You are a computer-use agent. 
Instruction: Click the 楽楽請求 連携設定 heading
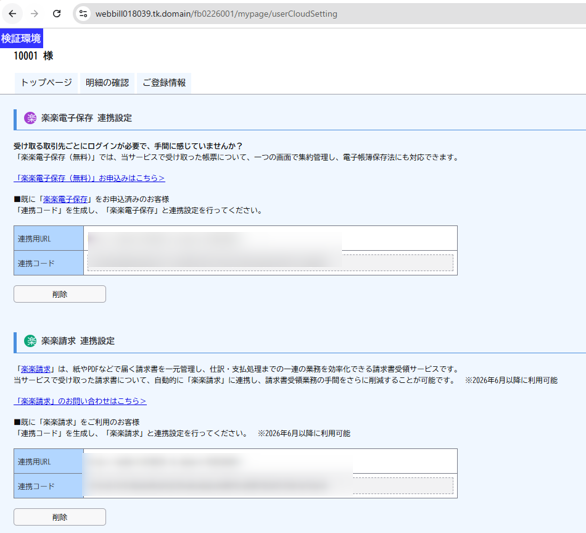click(x=78, y=341)
